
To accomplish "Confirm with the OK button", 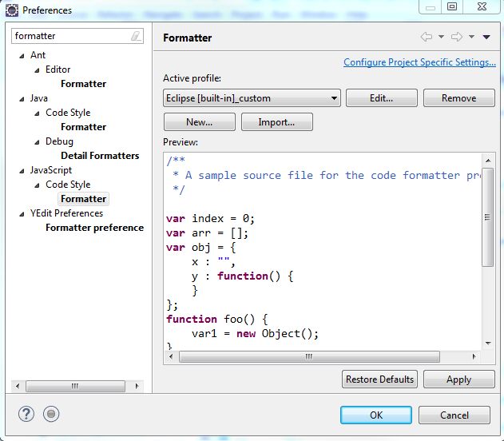I will pos(376,415).
